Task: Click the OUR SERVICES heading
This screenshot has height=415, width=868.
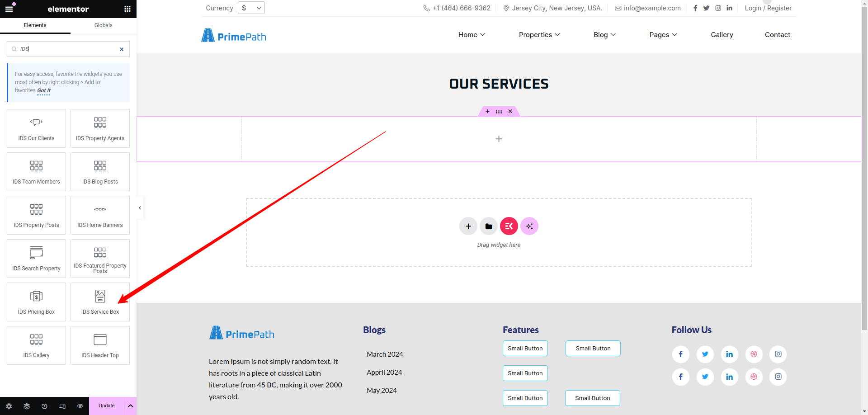Action: (x=499, y=84)
